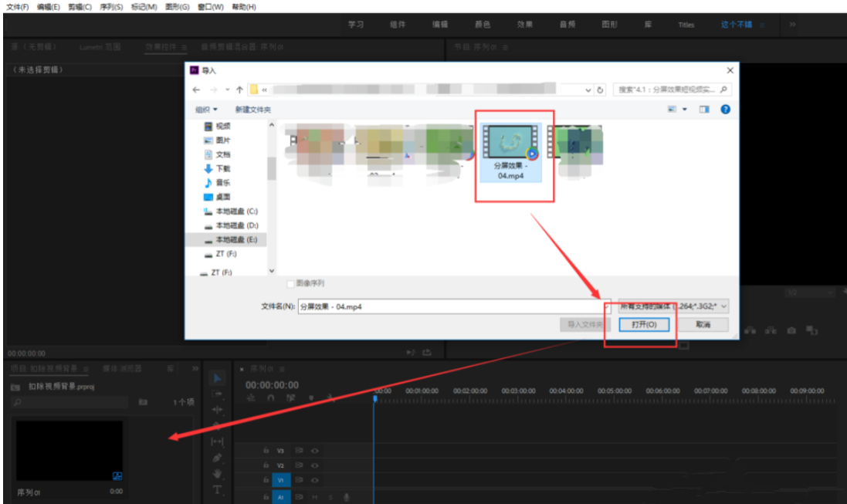This screenshot has width=847, height=504.
Task: Open the 剪辑(C) menu
Action: 80,7
